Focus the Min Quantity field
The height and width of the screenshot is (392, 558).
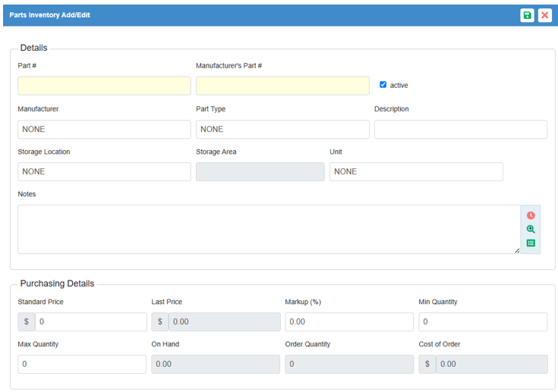click(483, 321)
